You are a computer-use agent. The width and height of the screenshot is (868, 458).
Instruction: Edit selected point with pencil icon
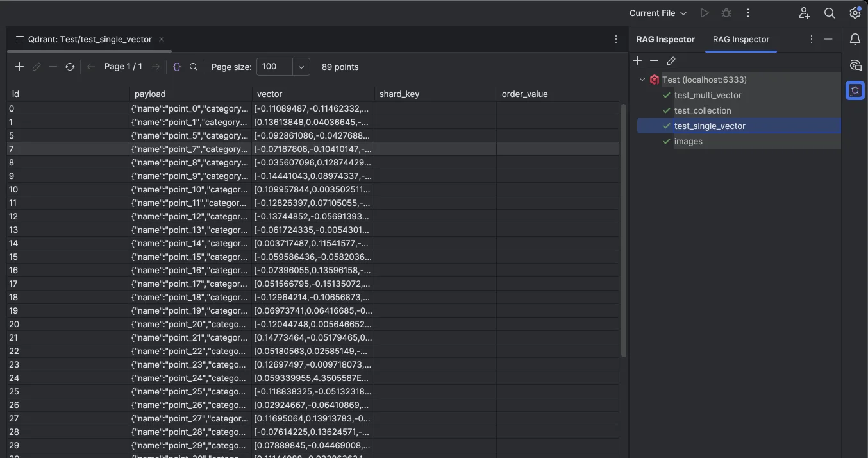point(37,67)
